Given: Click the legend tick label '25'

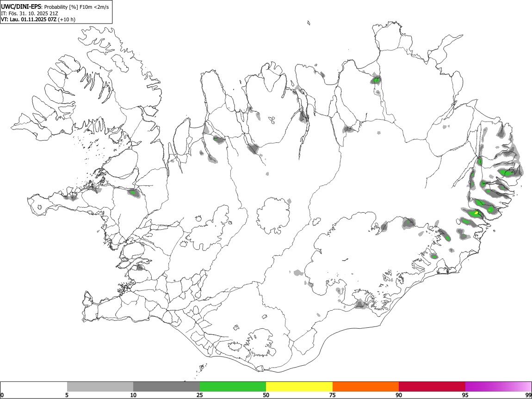Looking at the screenshot, I should (x=200, y=395).
